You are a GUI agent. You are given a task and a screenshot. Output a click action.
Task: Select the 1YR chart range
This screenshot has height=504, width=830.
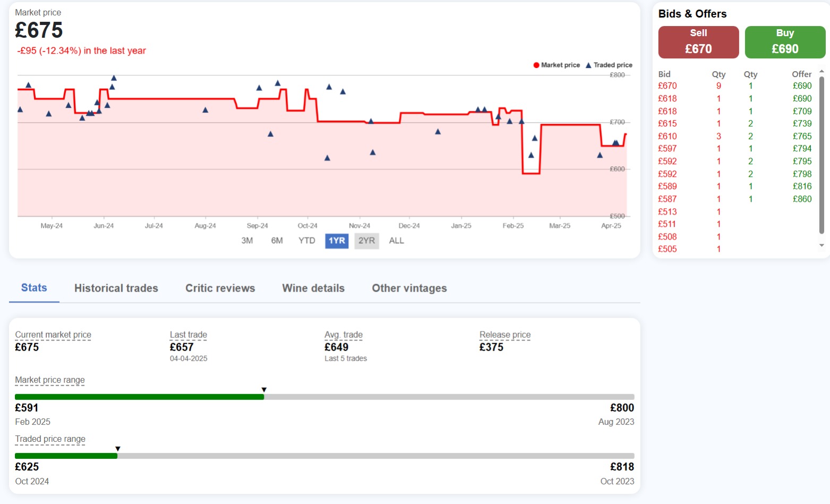[337, 241]
